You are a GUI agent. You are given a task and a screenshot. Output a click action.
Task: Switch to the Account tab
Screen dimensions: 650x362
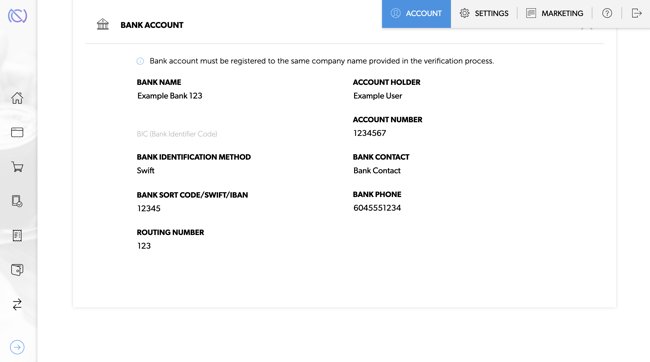pos(416,14)
